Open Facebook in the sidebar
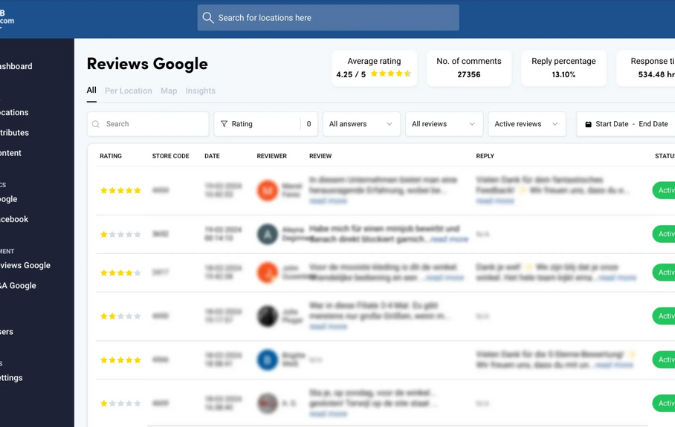 tap(14, 219)
